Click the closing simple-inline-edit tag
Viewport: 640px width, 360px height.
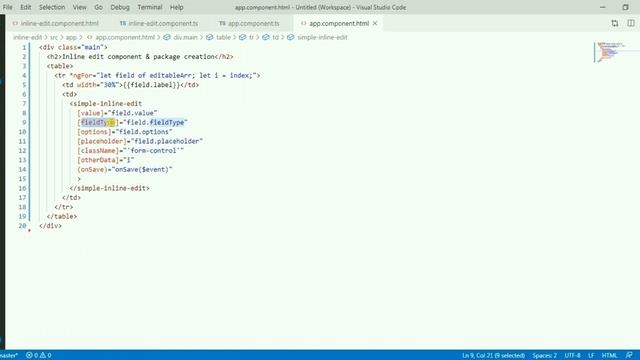[109, 188]
